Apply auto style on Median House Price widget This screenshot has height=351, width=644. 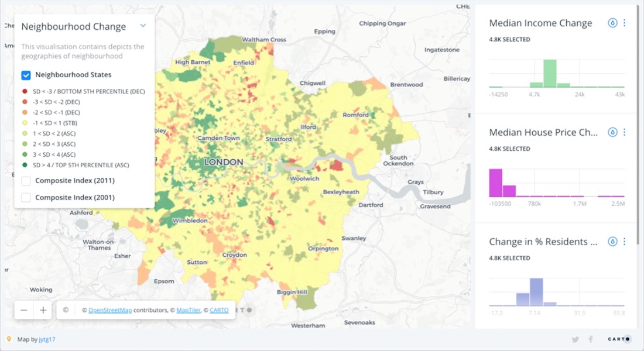click(x=612, y=132)
